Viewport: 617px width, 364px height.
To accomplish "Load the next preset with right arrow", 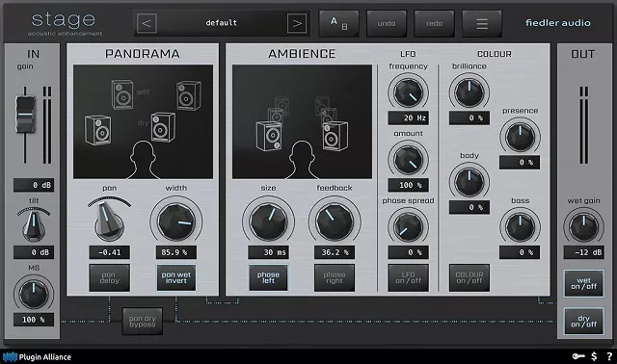I will tap(297, 23).
